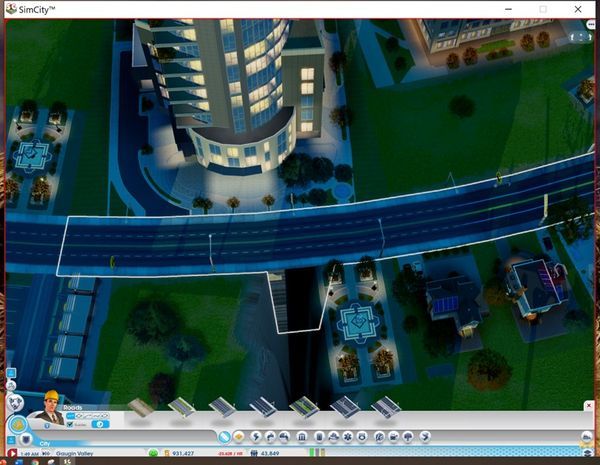Open the data layers icon
Screen dimensions: 600x465
[588, 453]
